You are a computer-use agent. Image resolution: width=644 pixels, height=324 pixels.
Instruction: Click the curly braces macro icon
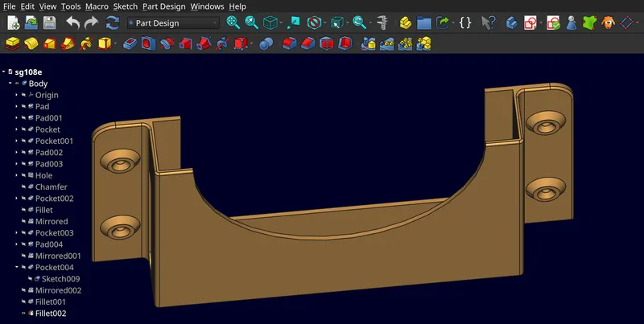(465, 23)
